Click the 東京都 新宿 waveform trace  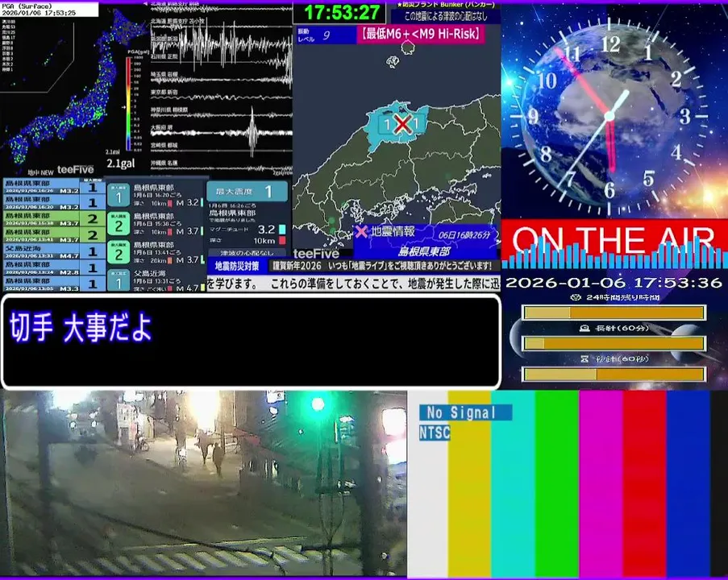(x=222, y=97)
